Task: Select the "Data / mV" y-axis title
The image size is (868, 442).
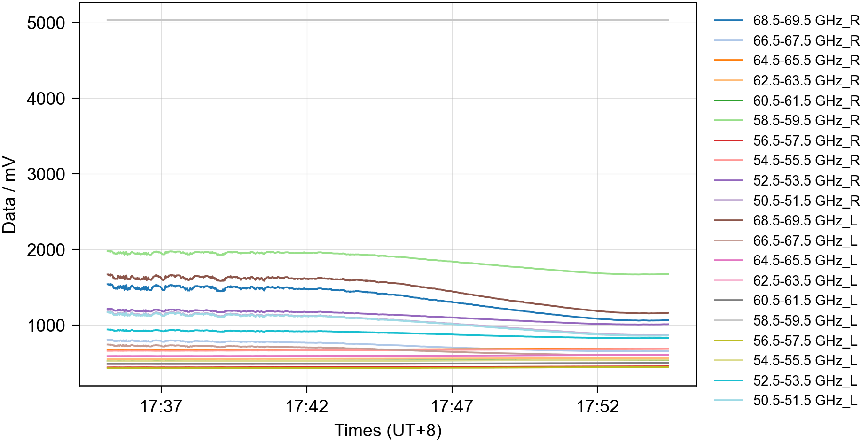Action: click(x=9, y=195)
